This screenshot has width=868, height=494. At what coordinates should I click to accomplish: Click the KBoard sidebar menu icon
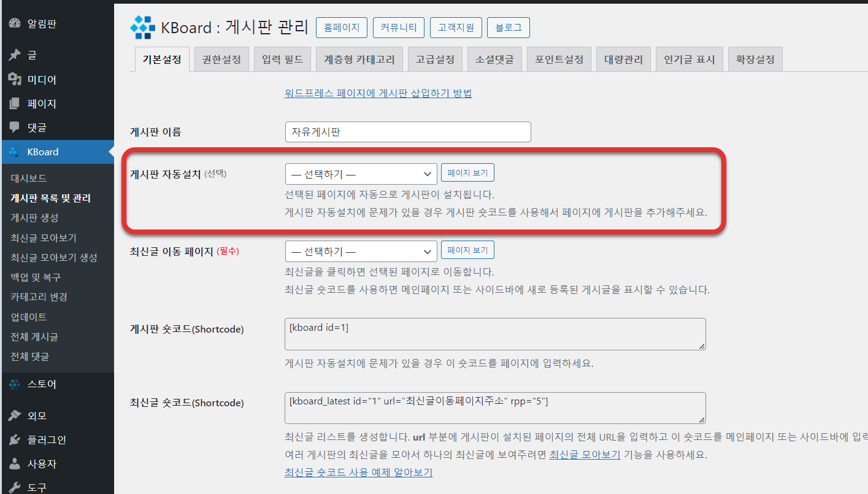point(15,152)
